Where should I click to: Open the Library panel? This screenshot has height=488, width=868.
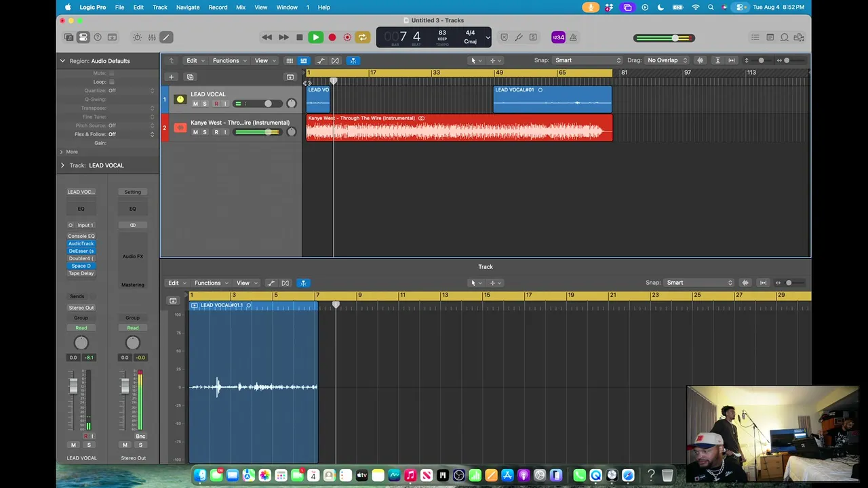68,37
